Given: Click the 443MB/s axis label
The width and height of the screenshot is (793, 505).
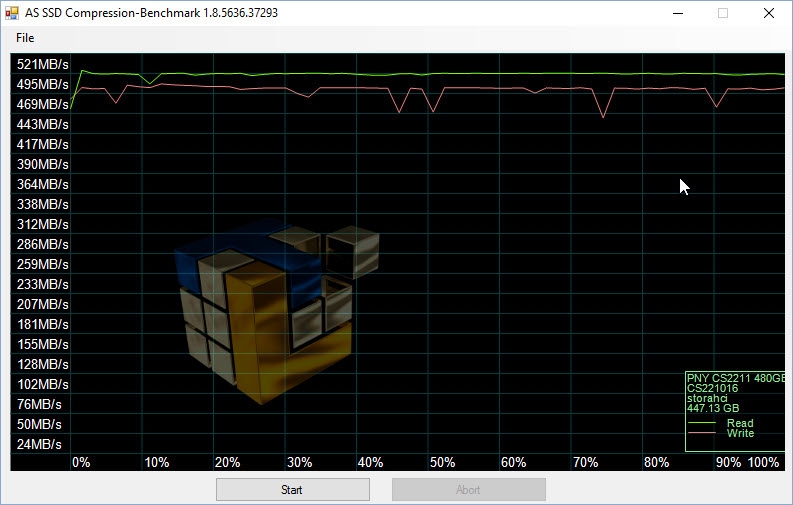Looking at the screenshot, I should (x=42, y=124).
